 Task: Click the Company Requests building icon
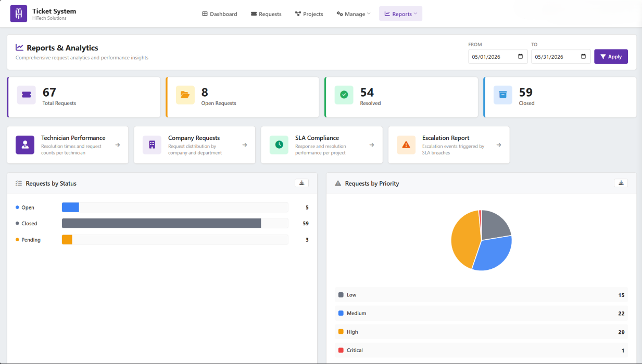click(152, 145)
